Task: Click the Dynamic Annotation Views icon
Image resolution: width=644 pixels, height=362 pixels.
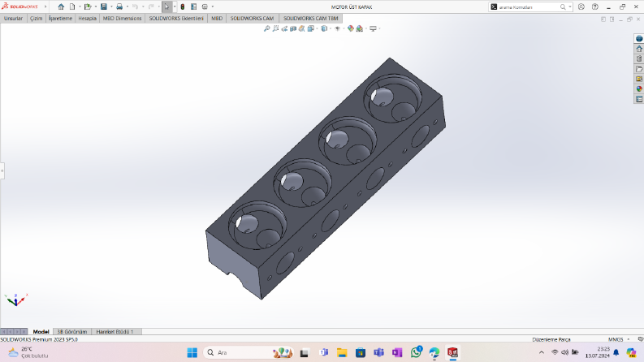Action: (x=301, y=28)
